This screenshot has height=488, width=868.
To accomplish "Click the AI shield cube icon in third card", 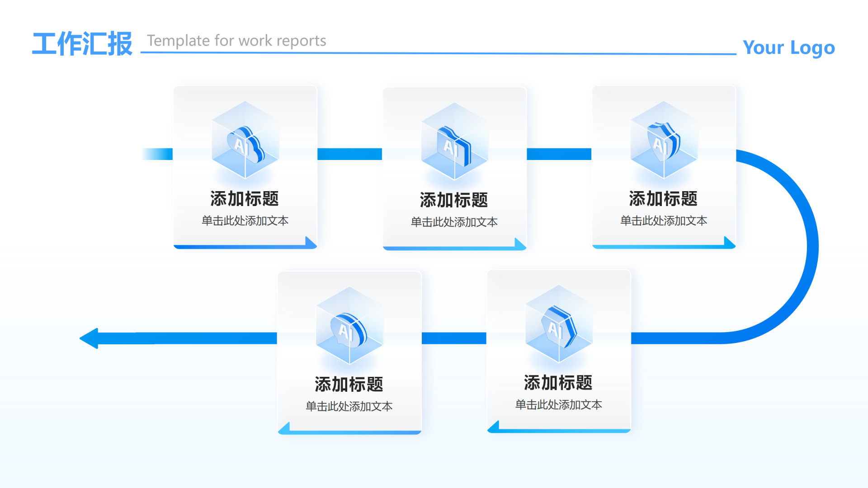I will 664,140.
